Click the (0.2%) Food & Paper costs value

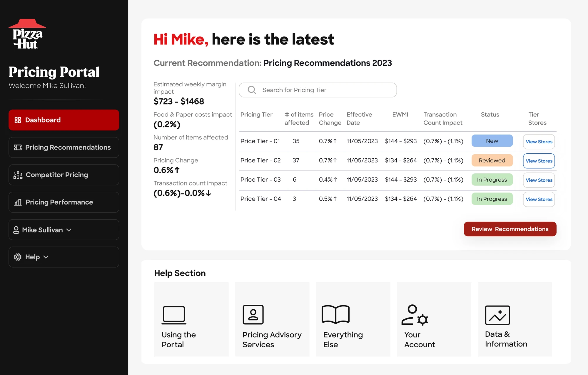(x=167, y=125)
